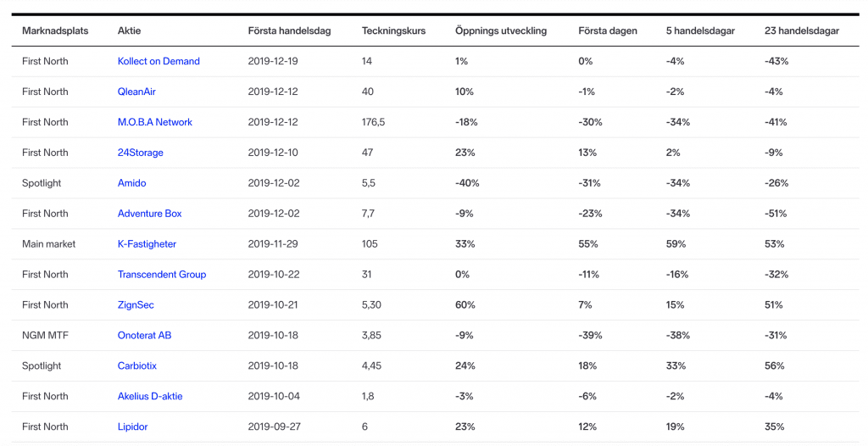Click the Adventure Box link
This screenshot has height=446, width=868.
(x=149, y=214)
